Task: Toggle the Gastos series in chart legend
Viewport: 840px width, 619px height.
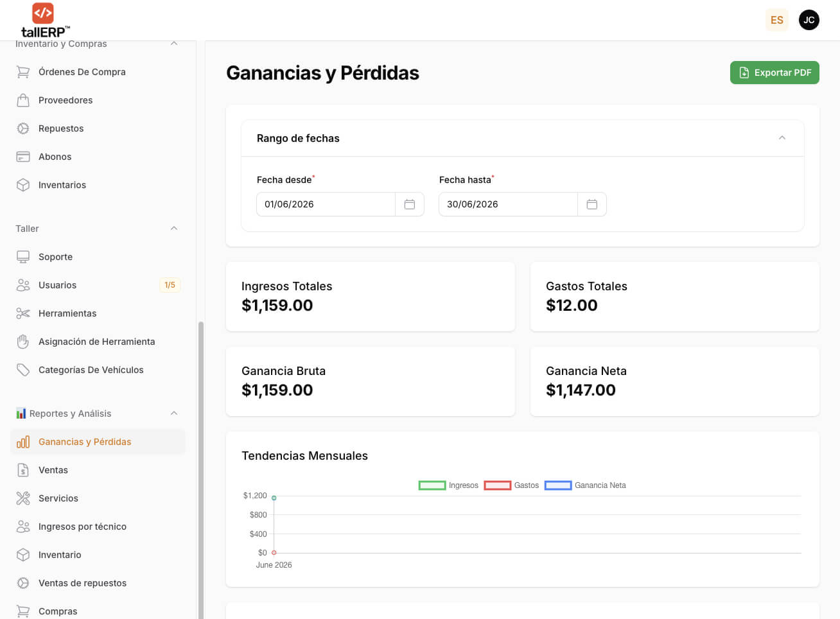Action: click(x=511, y=485)
